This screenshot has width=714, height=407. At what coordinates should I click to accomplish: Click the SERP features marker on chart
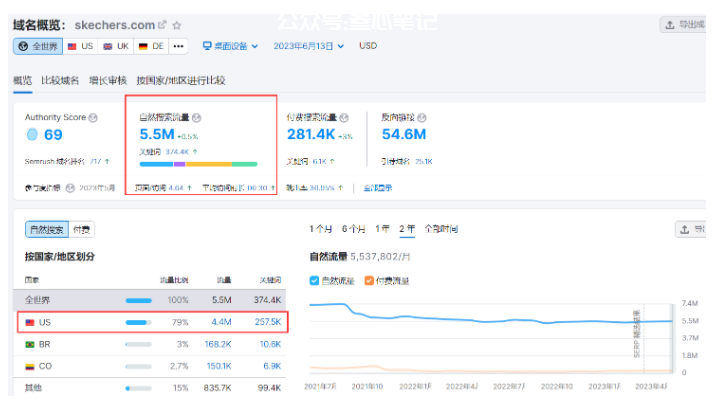[x=637, y=334]
